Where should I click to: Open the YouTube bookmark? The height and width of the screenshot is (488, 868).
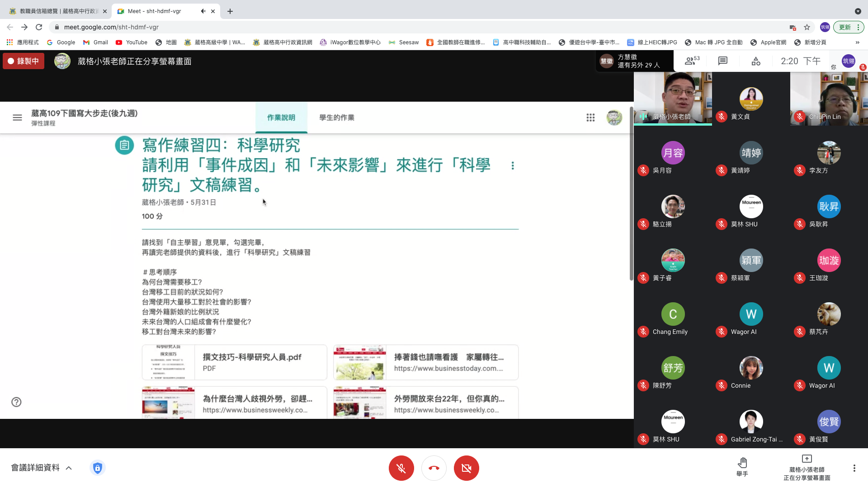tap(132, 42)
